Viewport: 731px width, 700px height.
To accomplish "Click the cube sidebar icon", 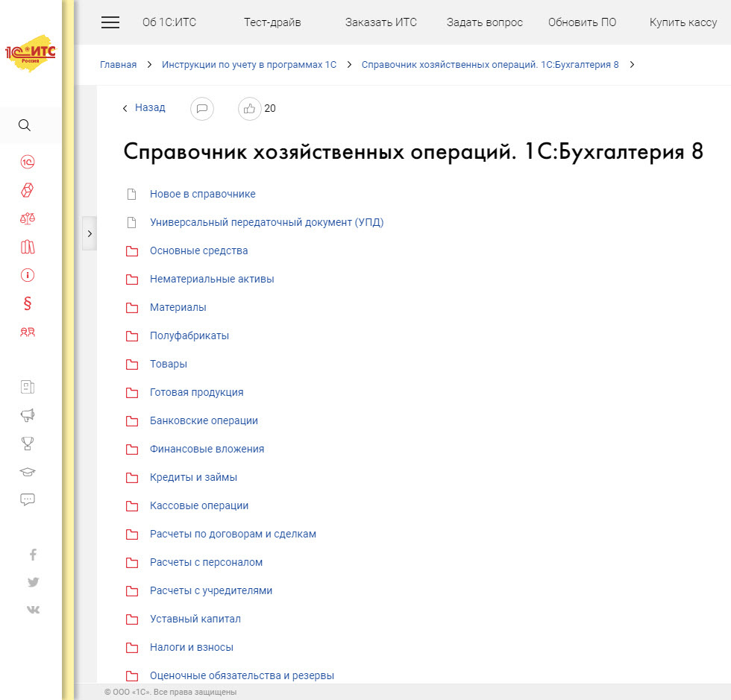I will click(x=28, y=190).
